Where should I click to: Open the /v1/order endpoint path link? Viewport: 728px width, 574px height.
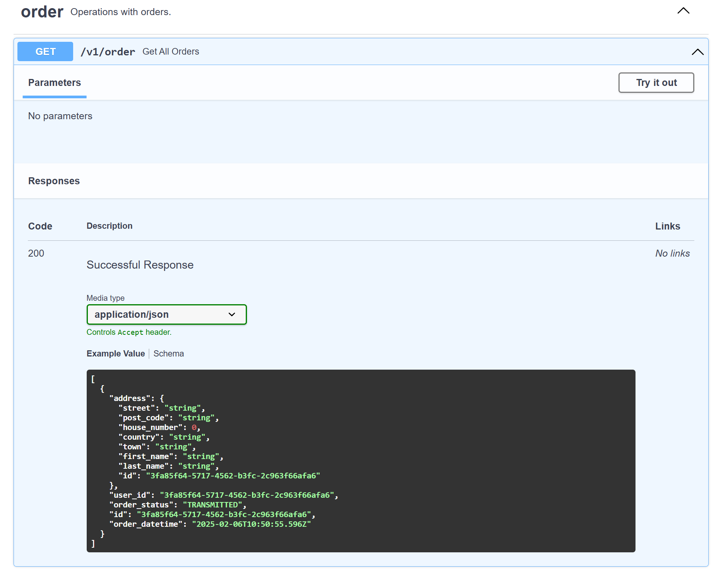click(108, 51)
